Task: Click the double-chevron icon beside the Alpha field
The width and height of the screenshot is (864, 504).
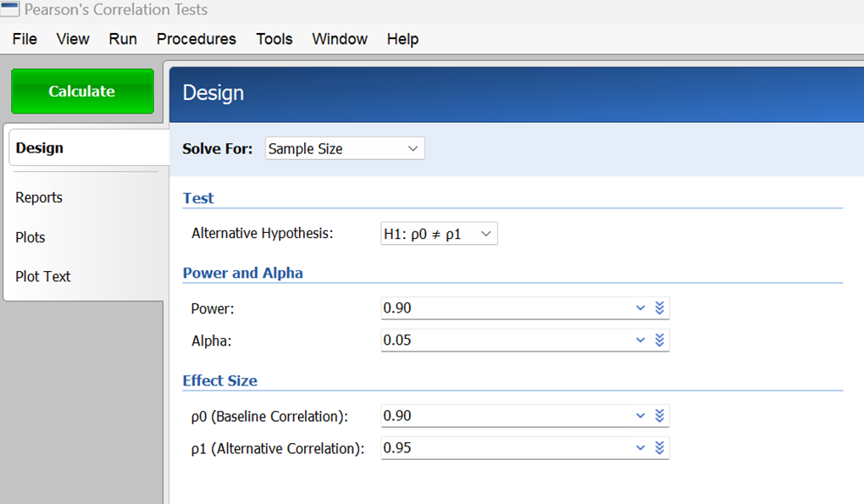Action: (x=660, y=341)
